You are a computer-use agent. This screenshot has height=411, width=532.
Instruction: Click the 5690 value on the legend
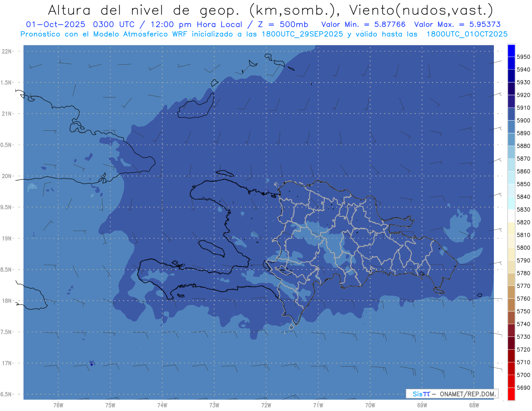[523, 388]
